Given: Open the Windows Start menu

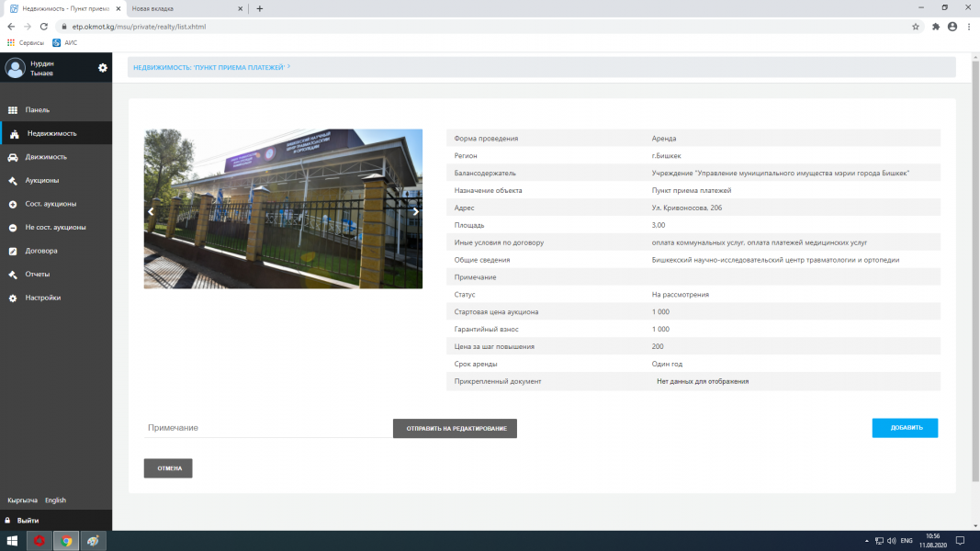Looking at the screenshot, I should tap(13, 541).
